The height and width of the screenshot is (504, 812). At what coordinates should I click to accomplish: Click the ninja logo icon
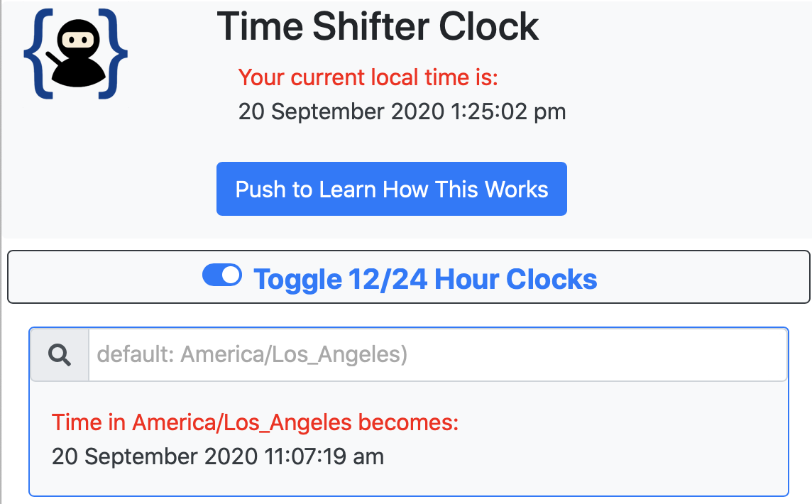pos(76,55)
